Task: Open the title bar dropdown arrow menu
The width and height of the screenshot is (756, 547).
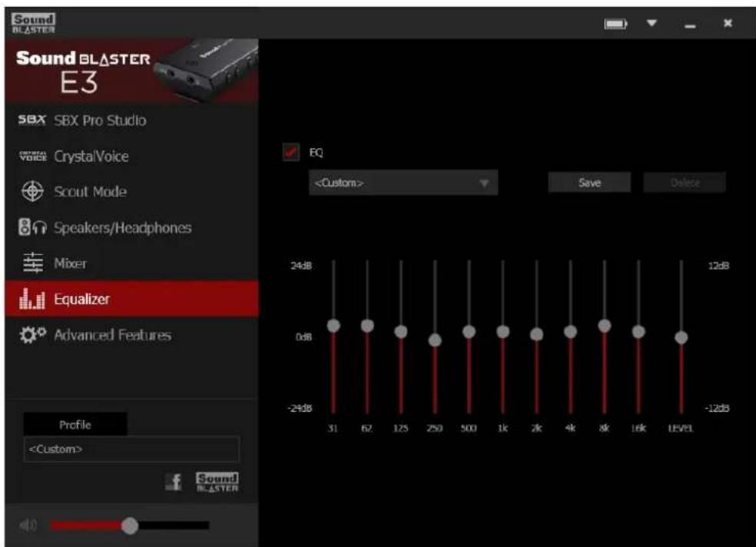Action: click(652, 23)
